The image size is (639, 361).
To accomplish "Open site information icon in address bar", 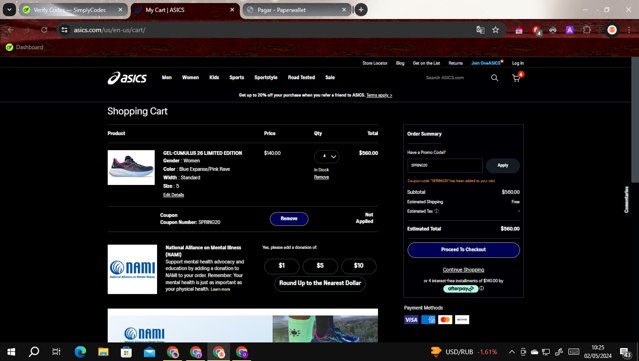I will [x=64, y=30].
